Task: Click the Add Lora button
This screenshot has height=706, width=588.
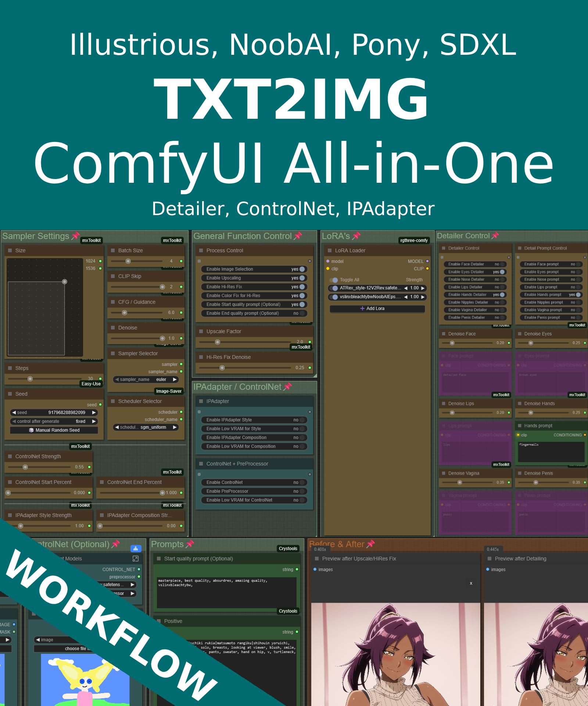Action: pos(377,309)
